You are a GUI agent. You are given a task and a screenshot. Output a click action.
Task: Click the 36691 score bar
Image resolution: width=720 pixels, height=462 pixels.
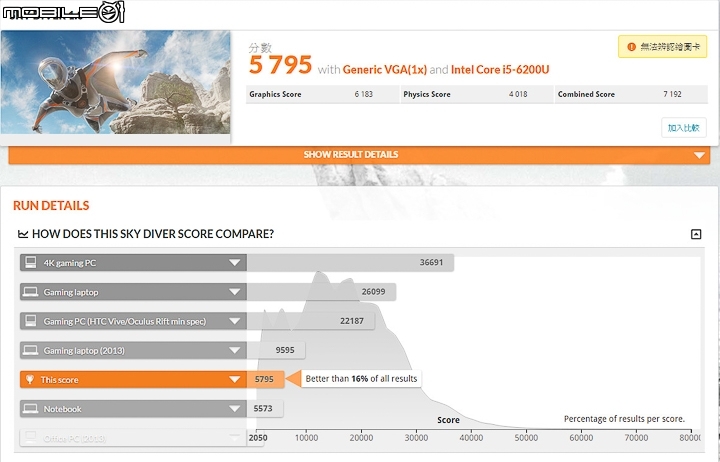(x=350, y=262)
